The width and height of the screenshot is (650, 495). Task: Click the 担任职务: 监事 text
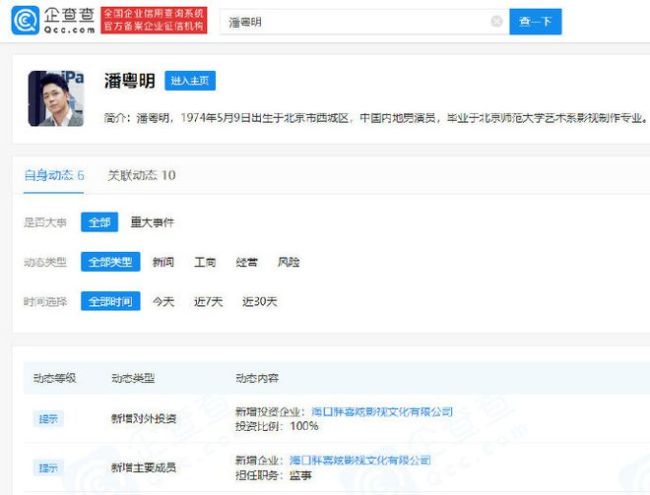[274, 475]
